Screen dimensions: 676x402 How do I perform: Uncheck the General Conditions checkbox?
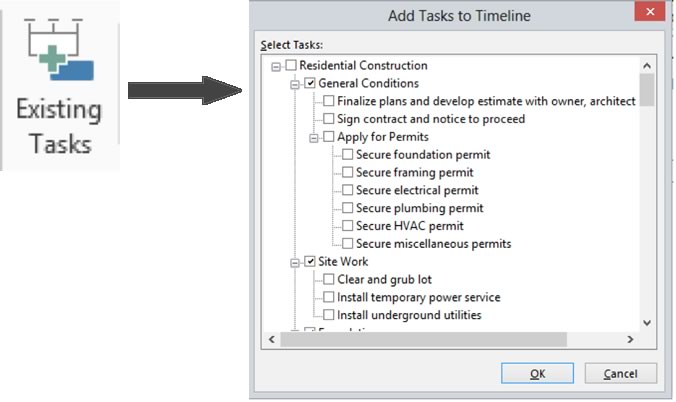point(310,84)
